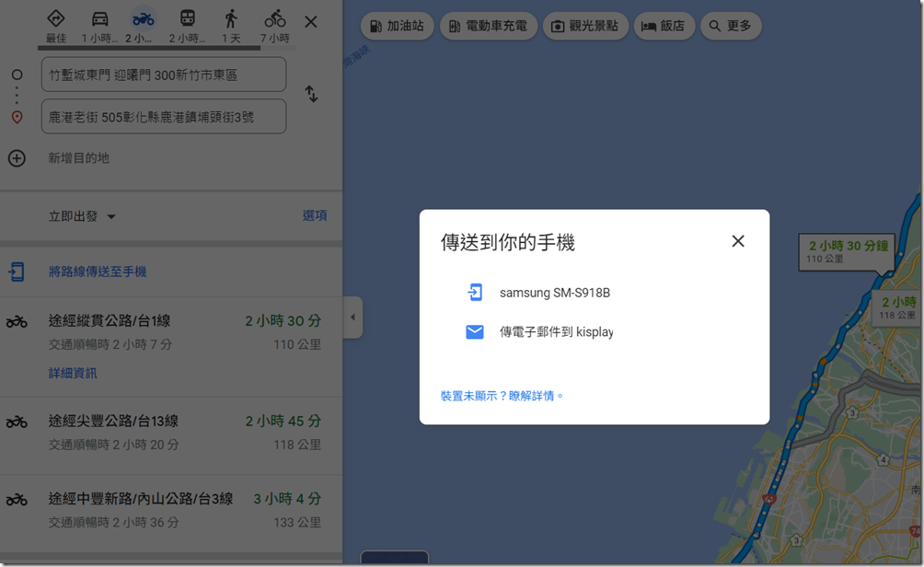Screen dimensions: 924x567
Task: Switch to bicycle travel mode
Action: coord(274,18)
